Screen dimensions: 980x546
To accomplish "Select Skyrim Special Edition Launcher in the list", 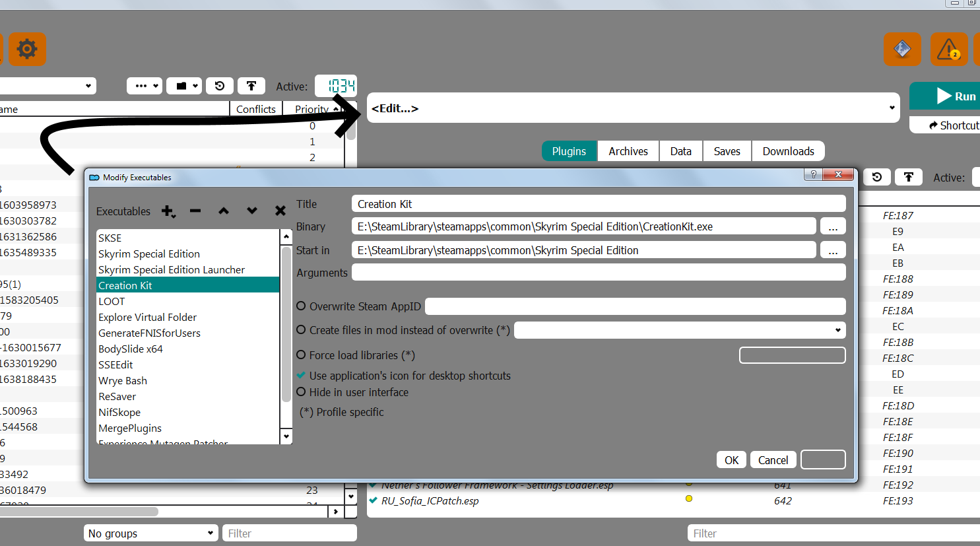I will pos(188,269).
